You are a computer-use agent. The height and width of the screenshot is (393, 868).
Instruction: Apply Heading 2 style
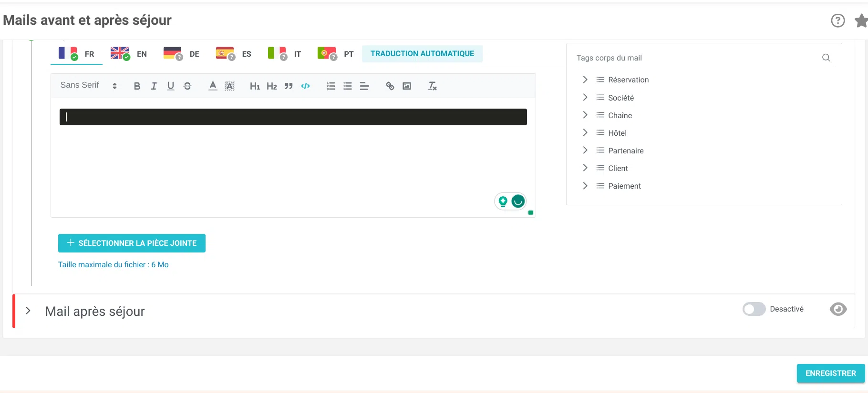coord(272,86)
